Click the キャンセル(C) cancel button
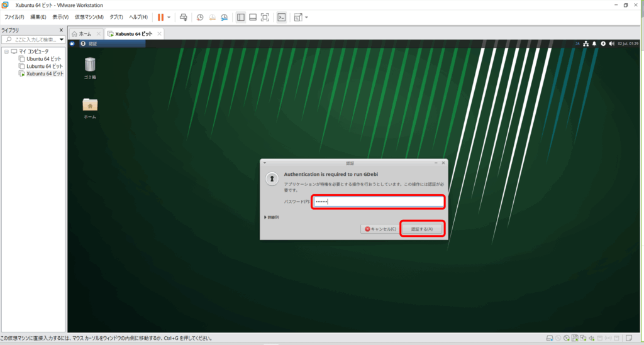 (x=379, y=229)
